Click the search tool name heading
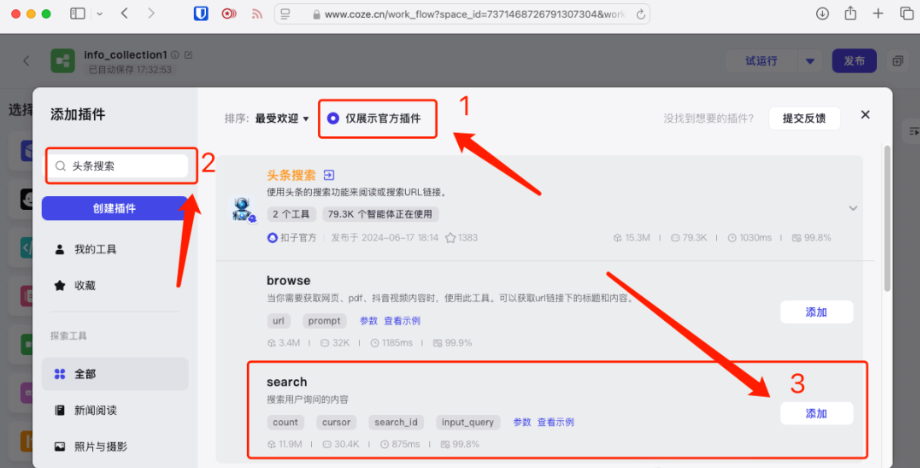Viewport: 920px width, 468px height. point(287,382)
